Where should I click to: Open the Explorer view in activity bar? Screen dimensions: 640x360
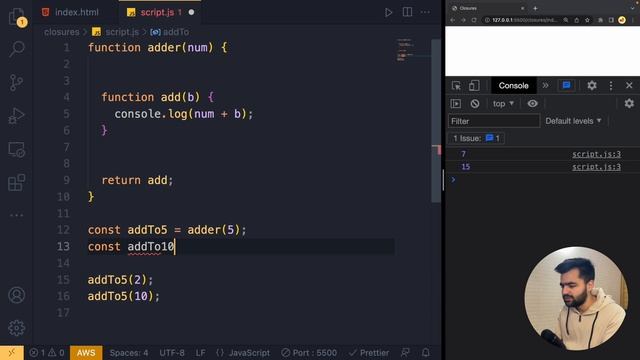pyautogui.click(x=16, y=16)
